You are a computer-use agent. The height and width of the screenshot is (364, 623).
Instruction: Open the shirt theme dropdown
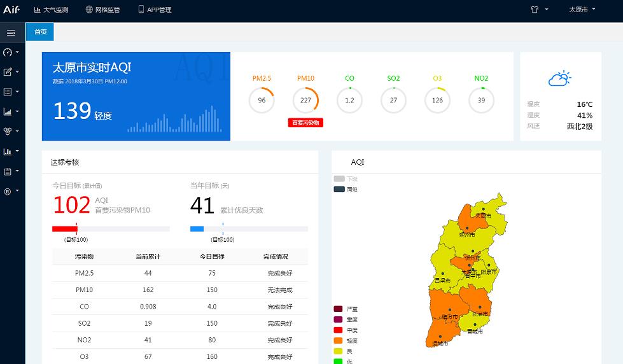pos(539,10)
